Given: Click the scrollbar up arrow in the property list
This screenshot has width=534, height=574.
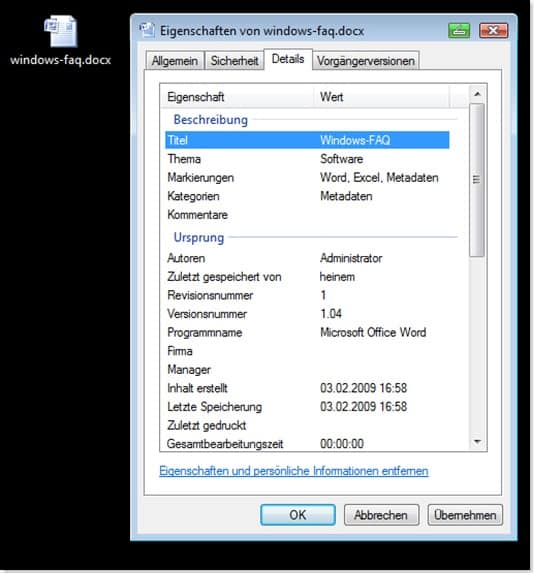Looking at the screenshot, I should [x=477, y=94].
